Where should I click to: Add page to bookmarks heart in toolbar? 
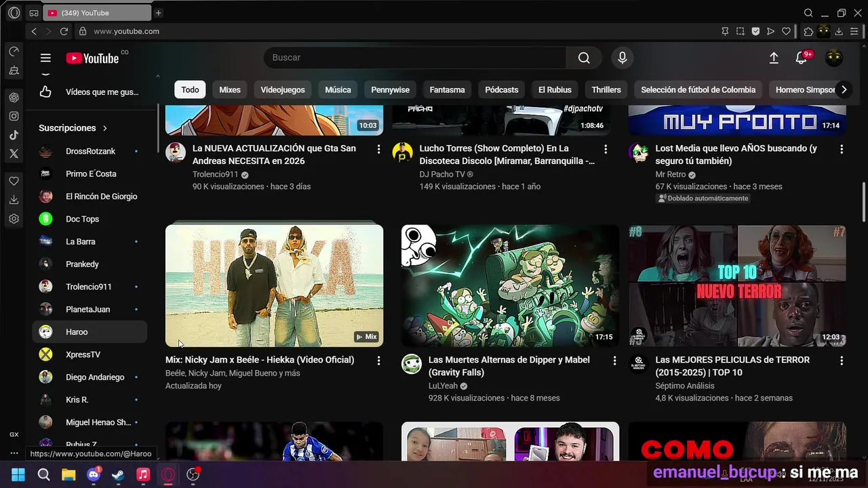click(x=786, y=31)
